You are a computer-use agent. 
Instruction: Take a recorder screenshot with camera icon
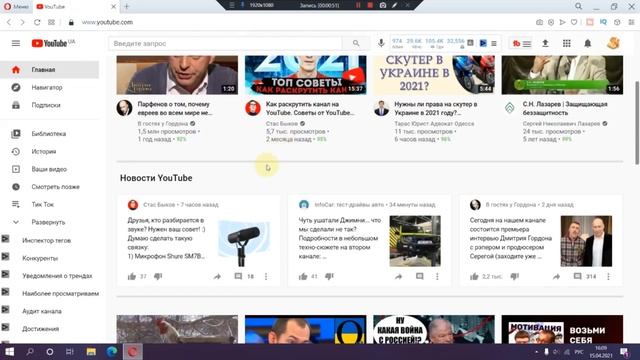click(x=382, y=5)
